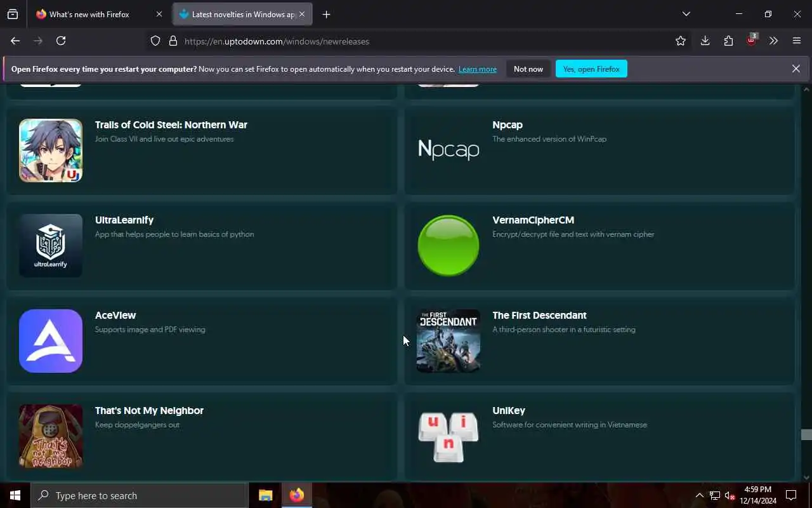Click the UltraLearnify title link
Viewport: 812px width, 508px height.
124,220
